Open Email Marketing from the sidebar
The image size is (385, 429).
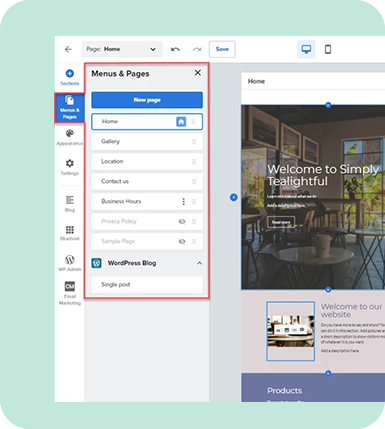[70, 293]
